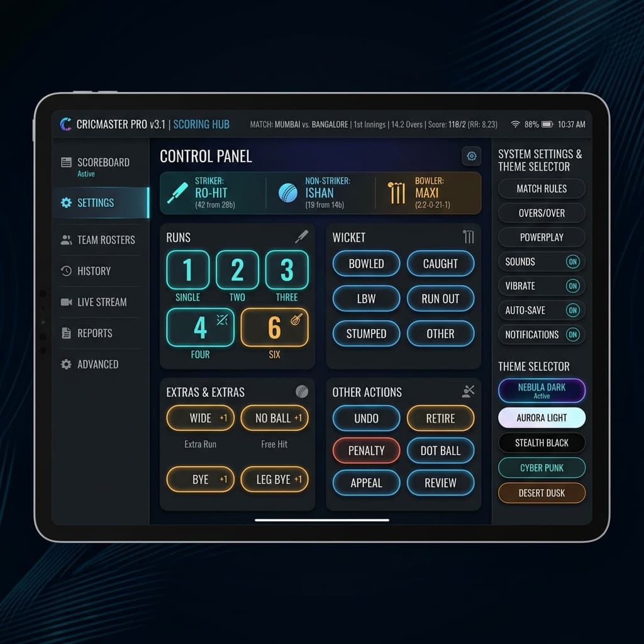Disable the Vibrate toggle

click(572, 286)
